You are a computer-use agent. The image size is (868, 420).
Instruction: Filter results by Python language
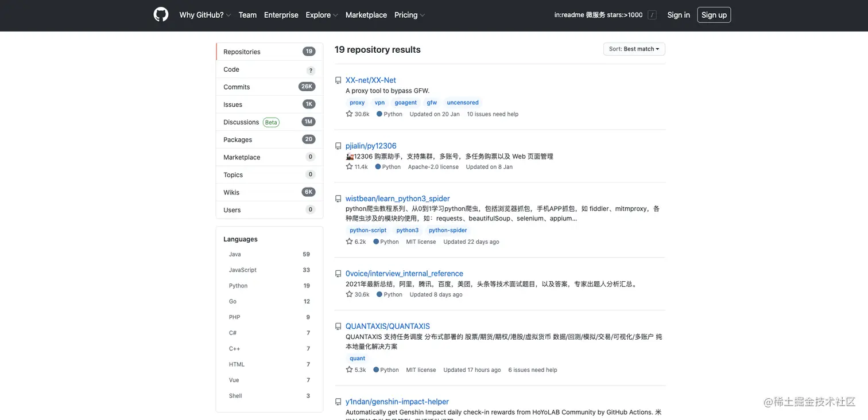pyautogui.click(x=269, y=286)
